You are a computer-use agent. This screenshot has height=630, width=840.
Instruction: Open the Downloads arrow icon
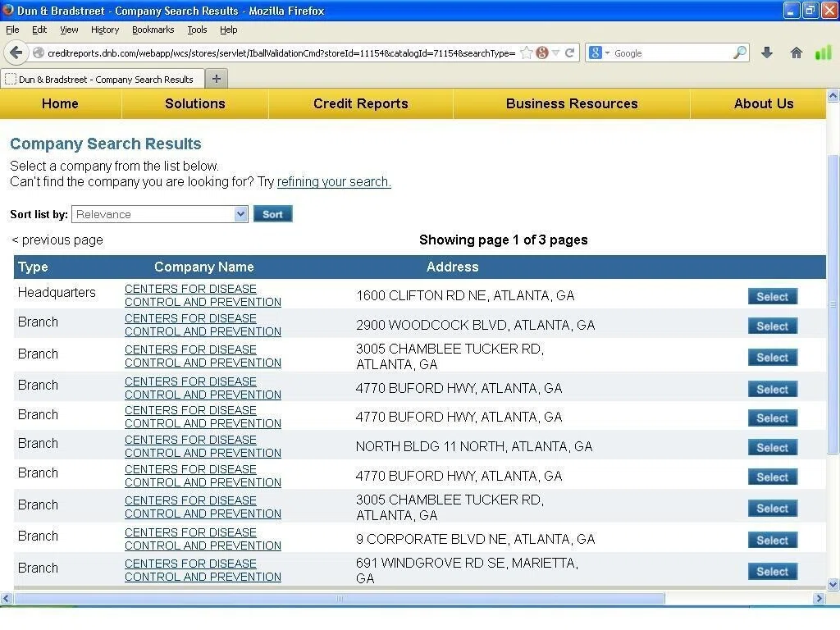click(767, 52)
